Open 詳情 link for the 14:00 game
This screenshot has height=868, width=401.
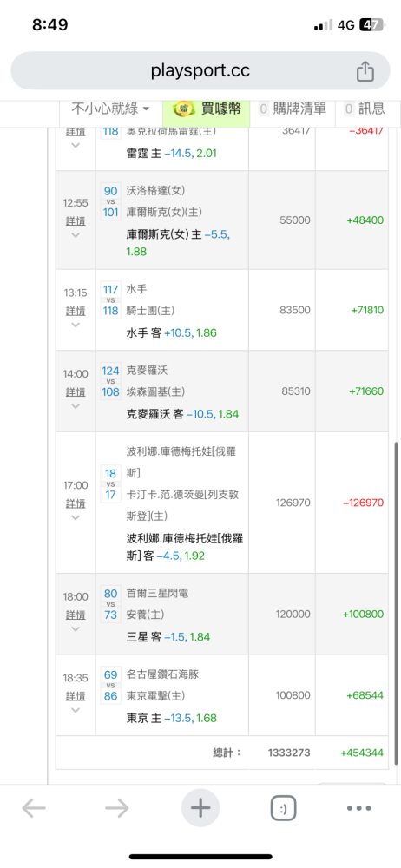coord(76,391)
